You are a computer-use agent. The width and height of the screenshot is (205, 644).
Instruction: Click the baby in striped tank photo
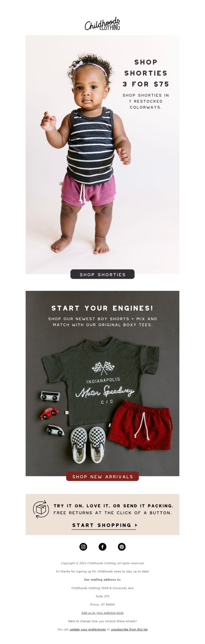(86, 154)
